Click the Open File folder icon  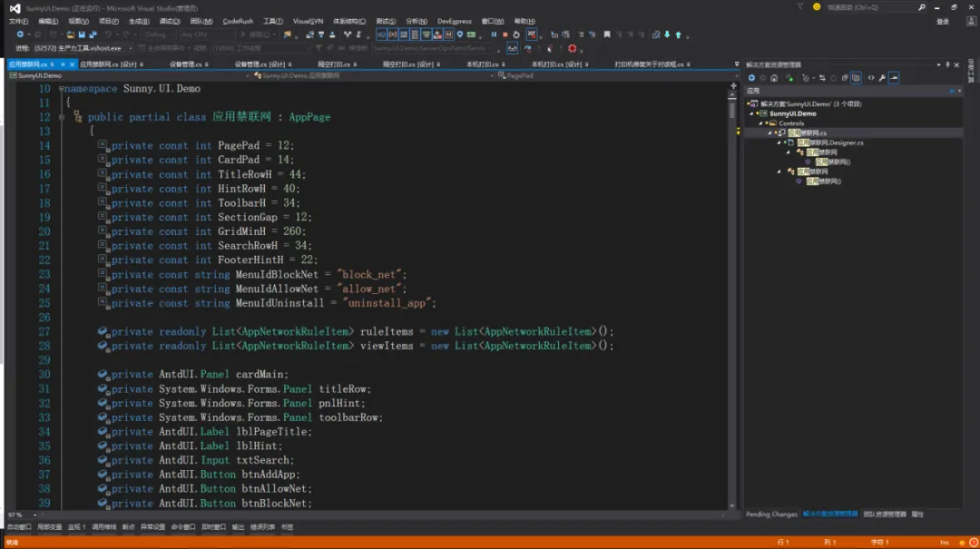[x=70, y=34]
